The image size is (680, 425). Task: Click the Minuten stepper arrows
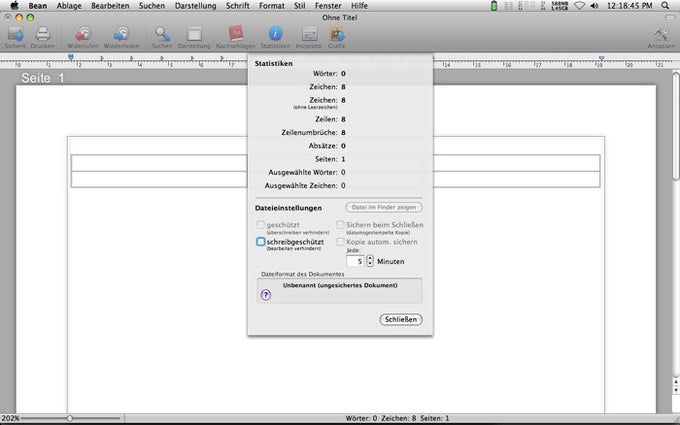[370, 261]
